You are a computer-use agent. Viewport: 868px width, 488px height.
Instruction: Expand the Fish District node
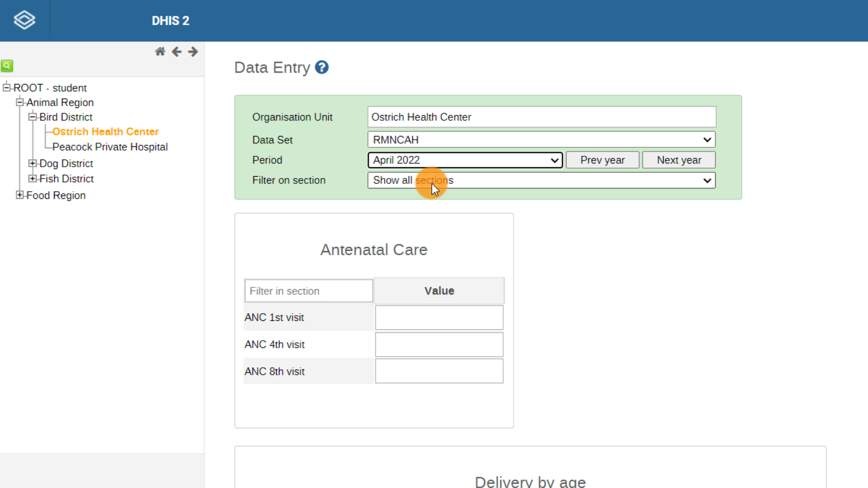tap(33, 178)
